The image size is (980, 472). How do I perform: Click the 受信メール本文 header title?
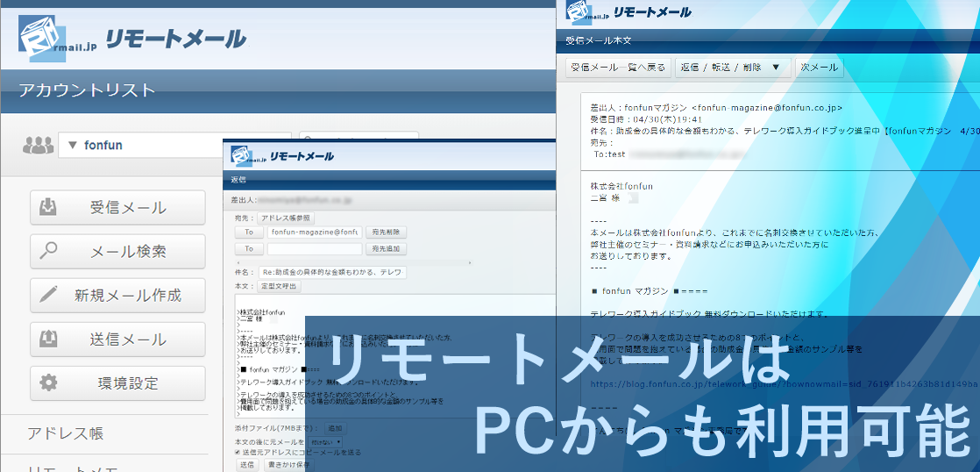point(598,40)
